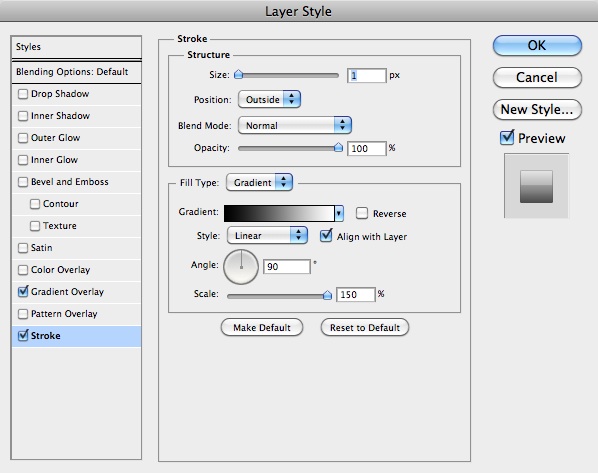This screenshot has height=473, width=598.
Task: Focus the Angle degrees field
Action: (x=287, y=266)
